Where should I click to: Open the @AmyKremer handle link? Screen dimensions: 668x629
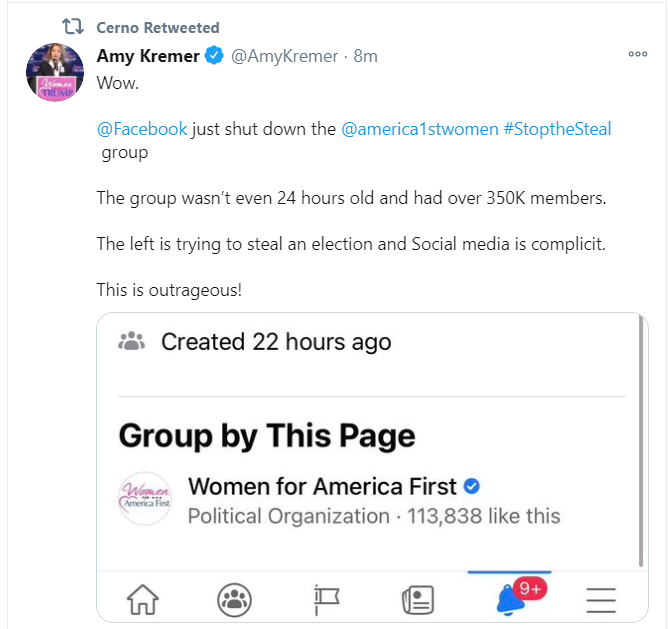click(285, 57)
